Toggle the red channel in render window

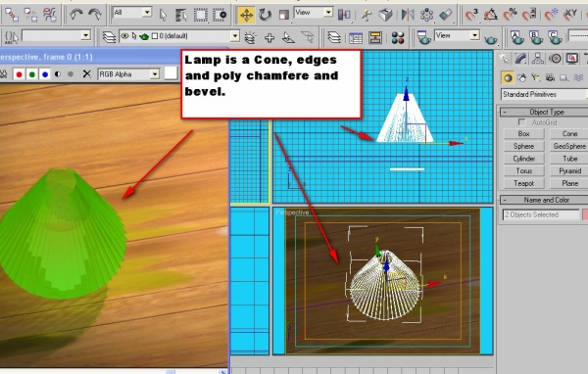(x=19, y=74)
